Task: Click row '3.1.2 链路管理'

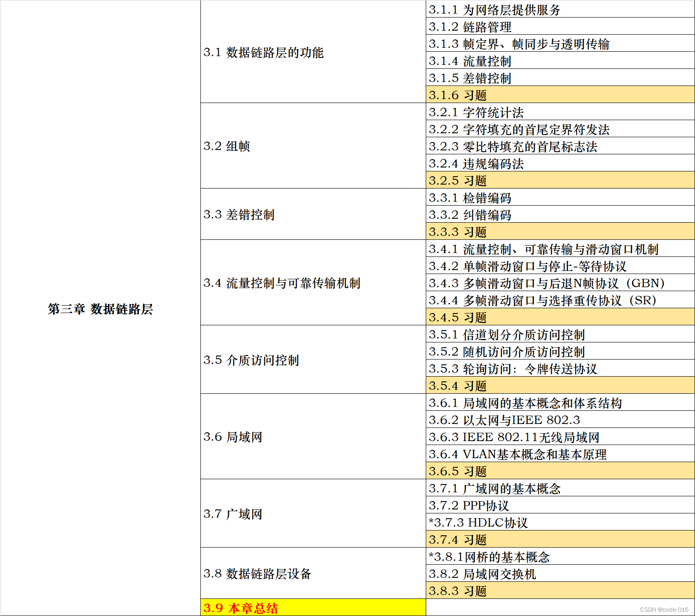Action: tap(560, 26)
